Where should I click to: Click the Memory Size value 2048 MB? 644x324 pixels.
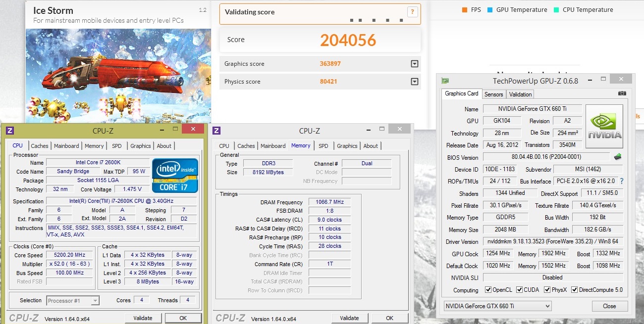pos(506,230)
